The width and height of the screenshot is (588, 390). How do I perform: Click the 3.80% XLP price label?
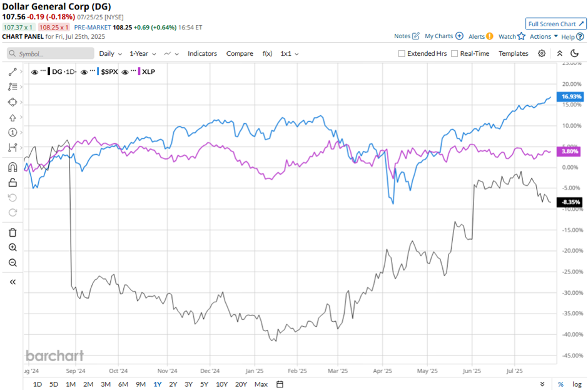pyautogui.click(x=569, y=151)
